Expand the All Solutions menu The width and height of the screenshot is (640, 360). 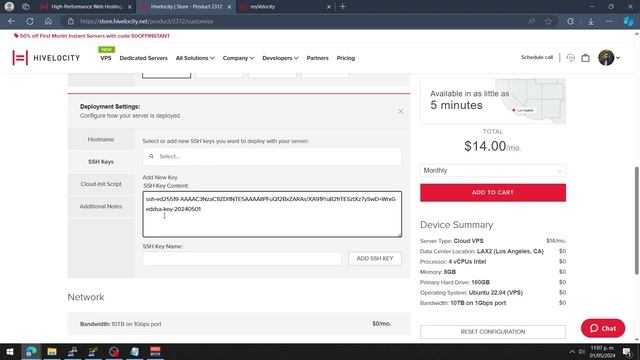pyautogui.click(x=195, y=58)
